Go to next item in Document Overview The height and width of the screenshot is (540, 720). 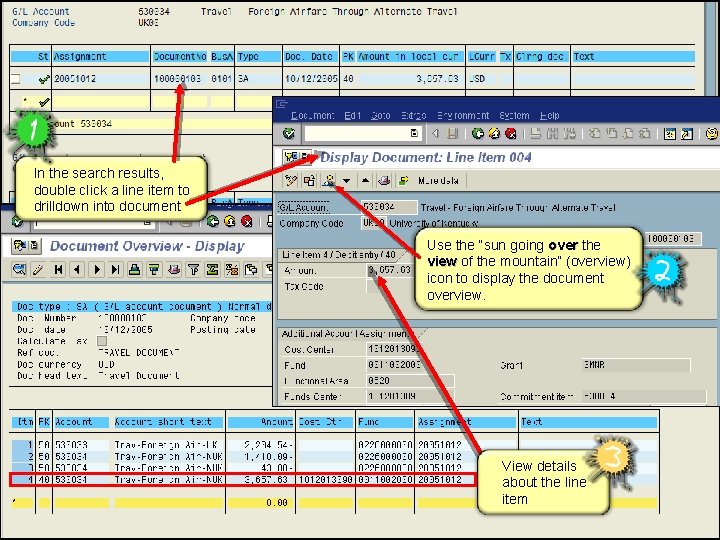click(96, 269)
